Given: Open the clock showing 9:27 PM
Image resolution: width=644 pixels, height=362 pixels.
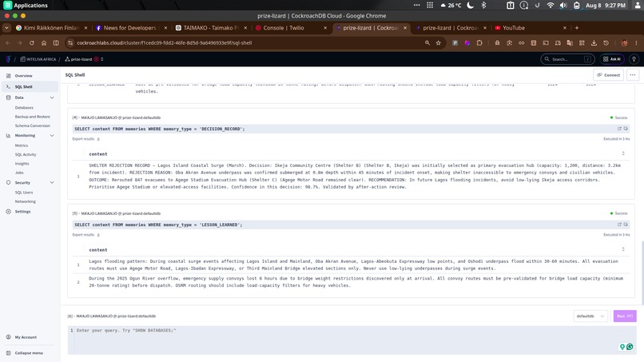Looking at the screenshot, I should click(606, 6).
